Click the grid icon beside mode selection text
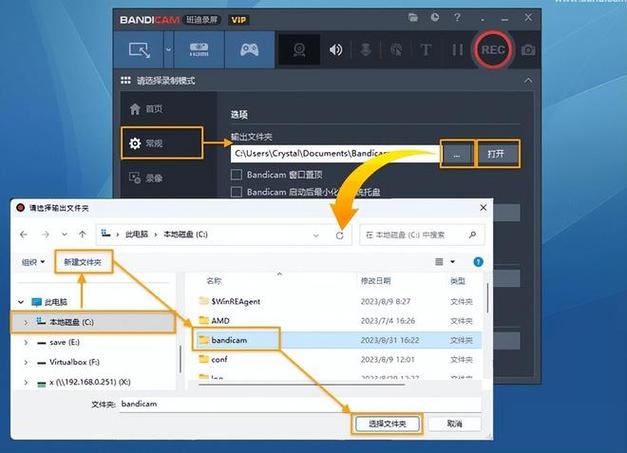Image resolution: width=627 pixels, height=453 pixels. click(126, 80)
